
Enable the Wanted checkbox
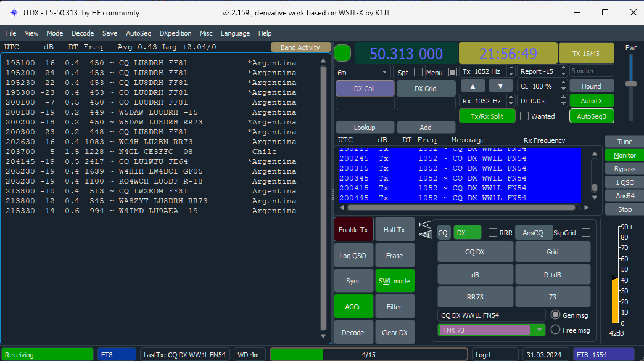point(524,116)
